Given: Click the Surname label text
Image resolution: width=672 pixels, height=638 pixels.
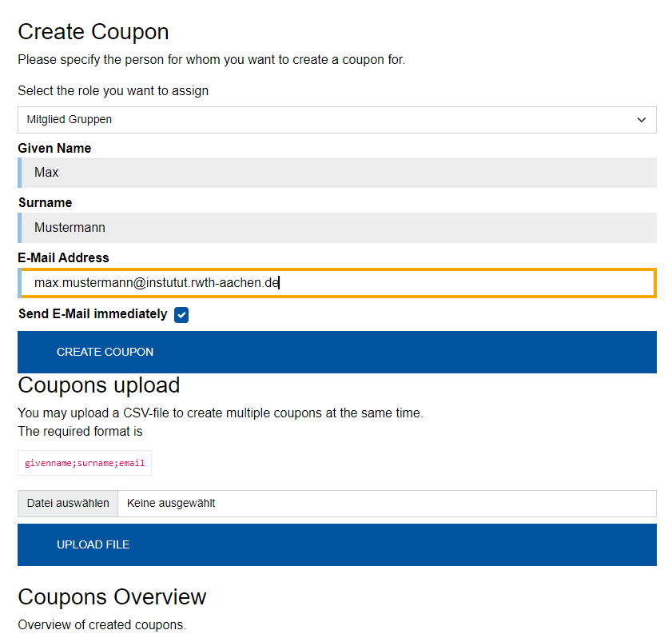Looking at the screenshot, I should (45, 203).
